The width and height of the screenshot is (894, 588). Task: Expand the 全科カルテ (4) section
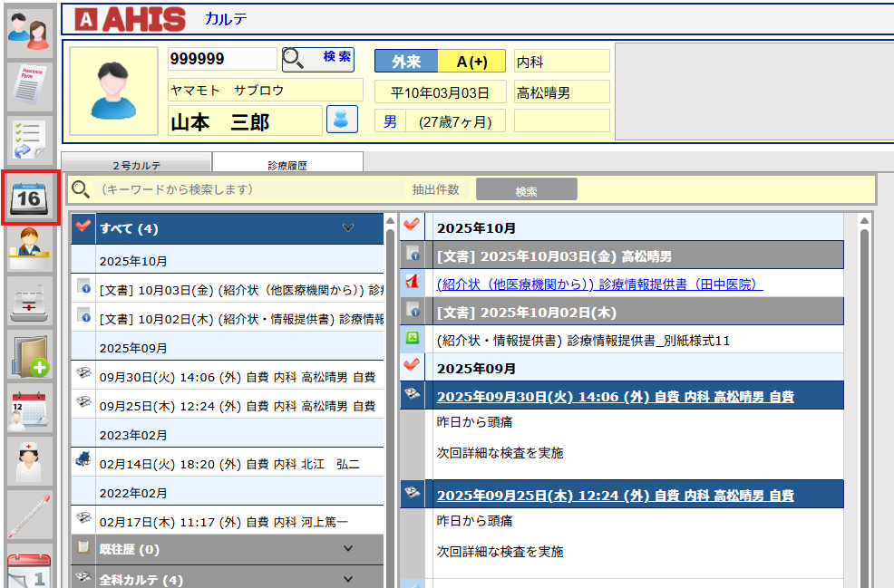(348, 578)
